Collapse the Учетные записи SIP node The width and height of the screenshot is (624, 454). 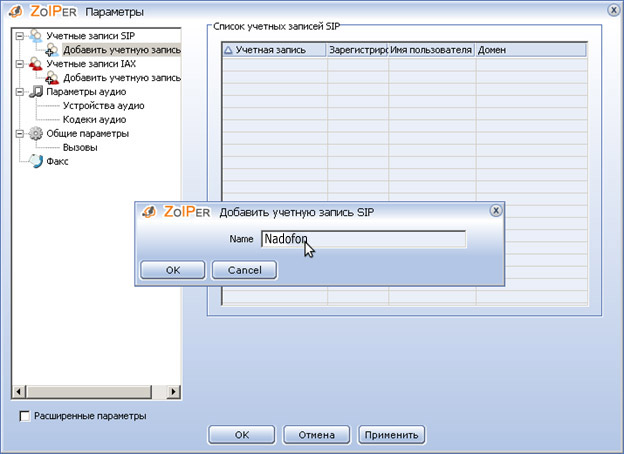20,36
